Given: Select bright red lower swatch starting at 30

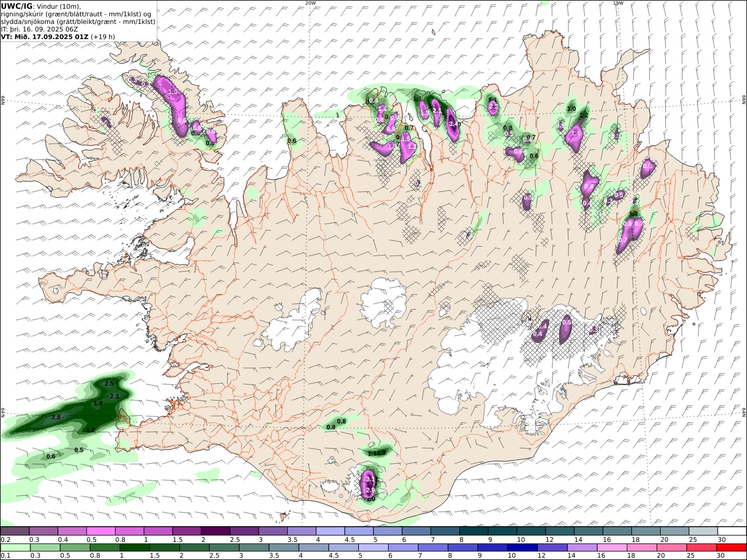Looking at the screenshot, I should point(731,548).
